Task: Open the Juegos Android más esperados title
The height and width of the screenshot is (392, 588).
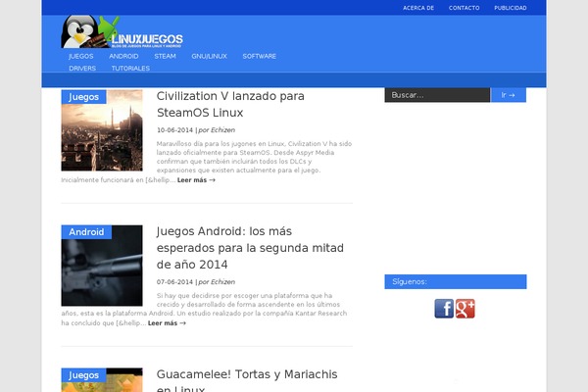Action: (250, 248)
